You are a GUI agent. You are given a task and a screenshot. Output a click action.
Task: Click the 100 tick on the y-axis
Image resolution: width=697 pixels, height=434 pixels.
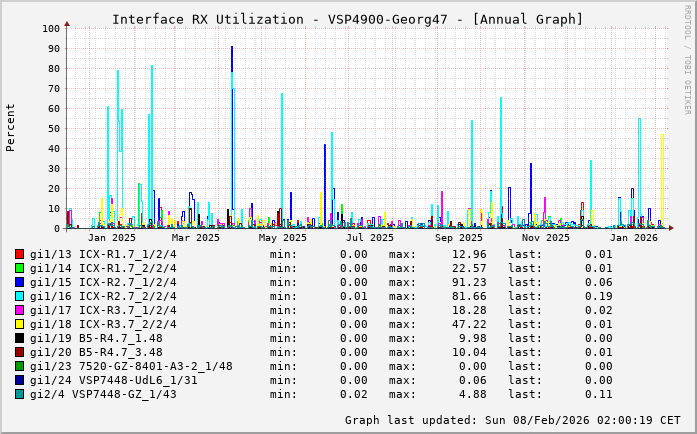pos(50,28)
